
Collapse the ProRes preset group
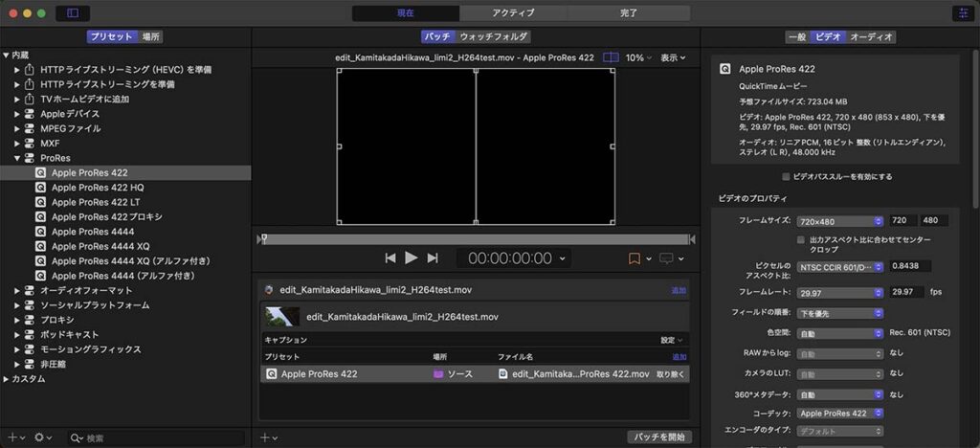click(18, 158)
